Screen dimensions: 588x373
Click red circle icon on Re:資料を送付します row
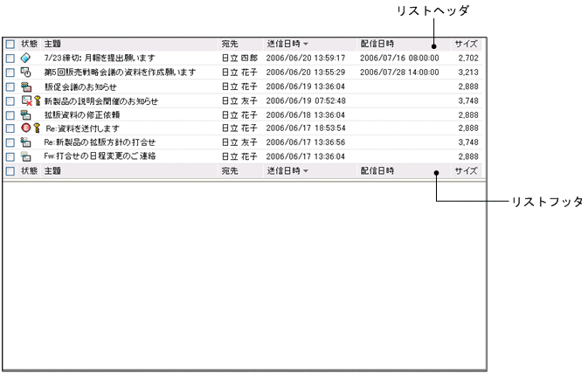pyautogui.click(x=26, y=128)
